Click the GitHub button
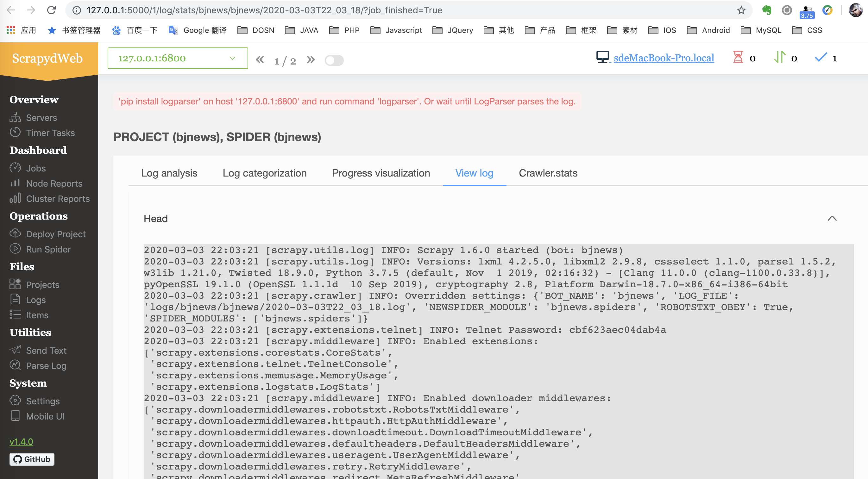Viewport: 868px width, 479px height. coord(32,459)
